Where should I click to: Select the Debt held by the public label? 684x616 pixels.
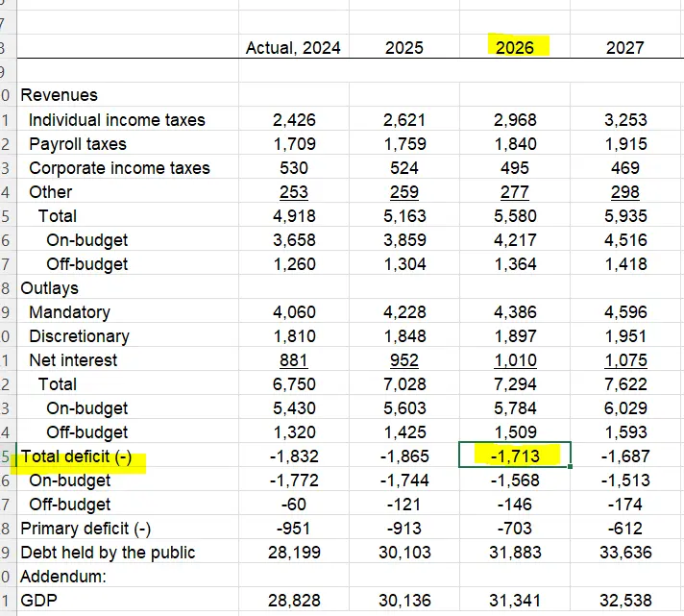(108, 553)
